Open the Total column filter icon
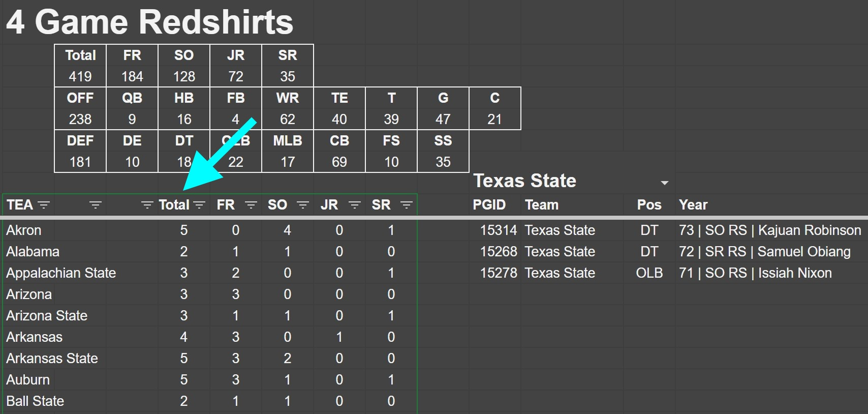868x414 pixels. (199, 205)
